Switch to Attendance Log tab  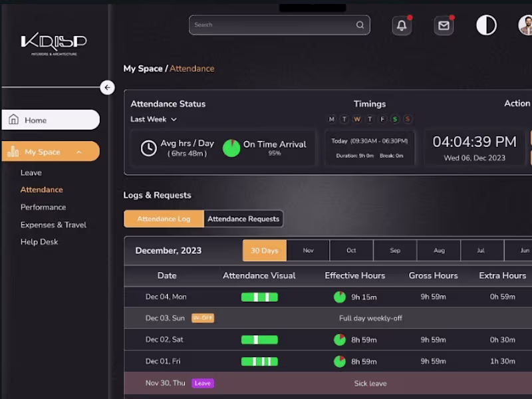coord(164,219)
